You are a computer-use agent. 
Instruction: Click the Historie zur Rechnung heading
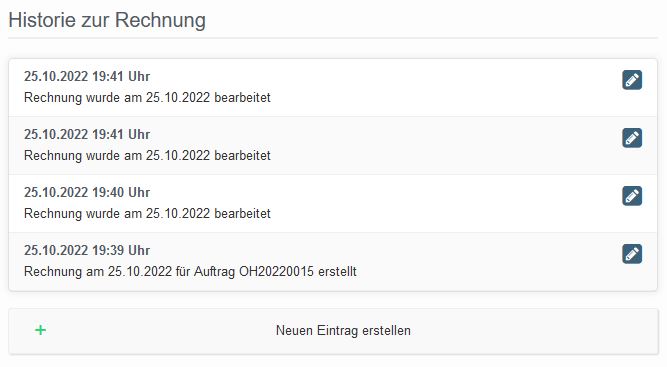point(107,20)
